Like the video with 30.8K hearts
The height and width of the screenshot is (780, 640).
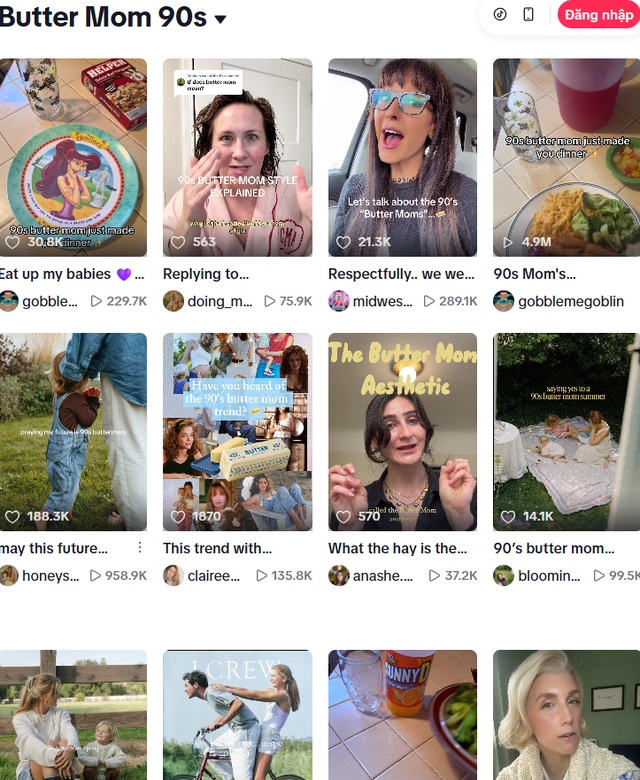(x=13, y=242)
